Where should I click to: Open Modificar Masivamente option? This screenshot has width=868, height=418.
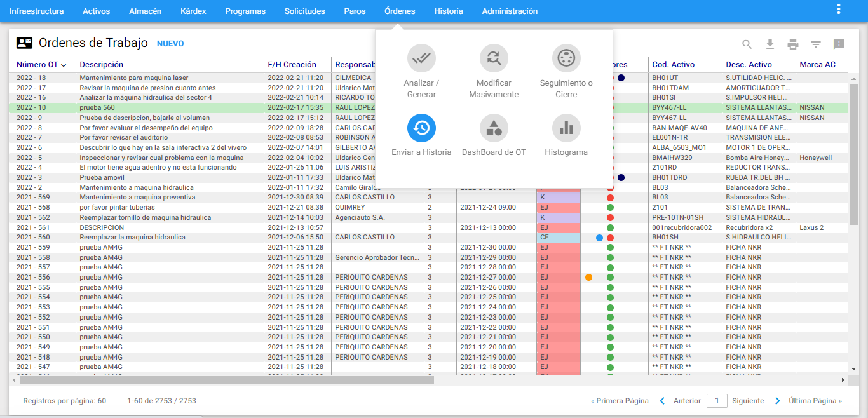(494, 71)
